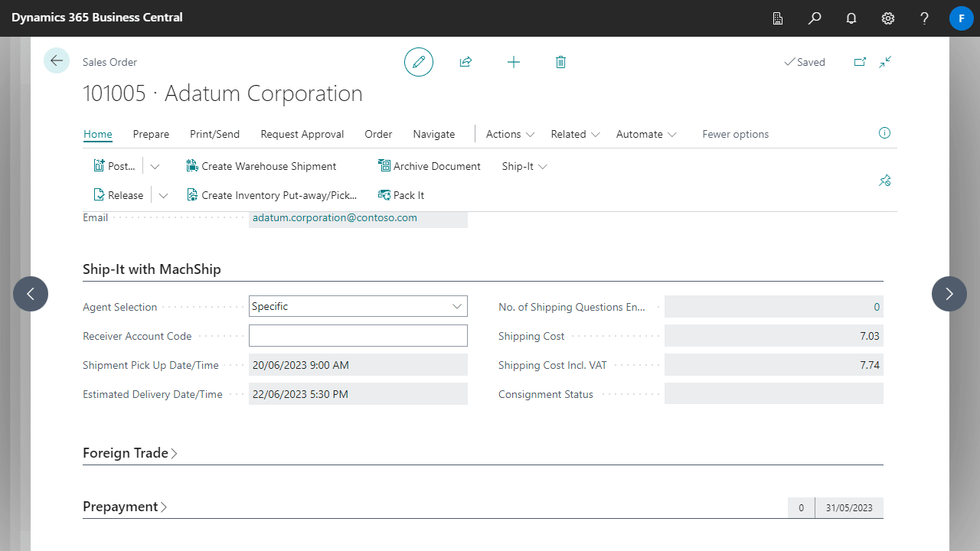Open notifications bell icon
Image resolution: width=980 pixels, height=551 pixels.
(851, 18)
